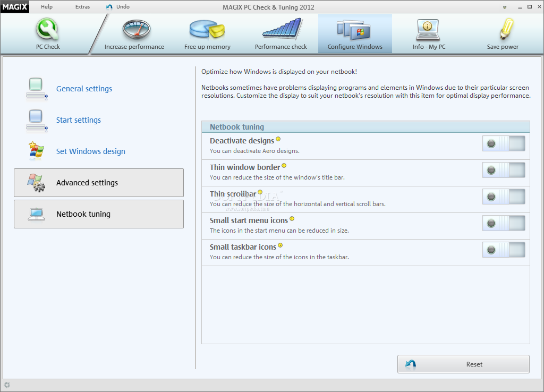Open the Extras menu
Viewport: 544px width, 392px height.
point(82,6)
